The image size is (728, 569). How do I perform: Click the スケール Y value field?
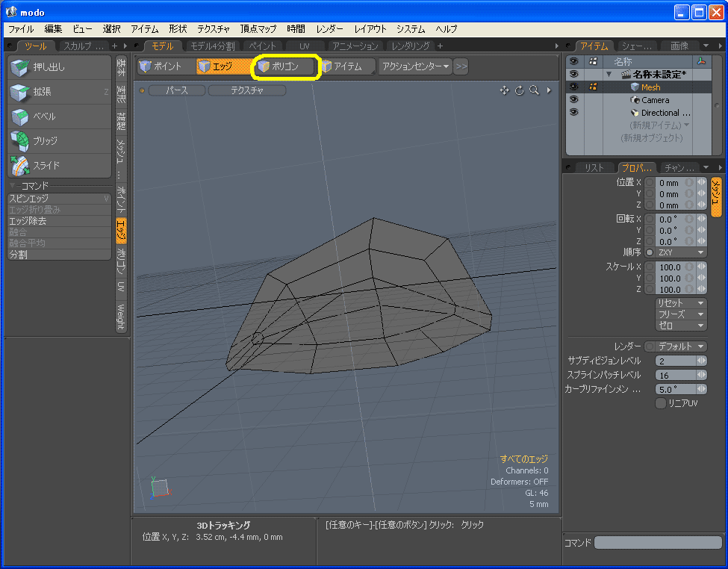[676, 278]
